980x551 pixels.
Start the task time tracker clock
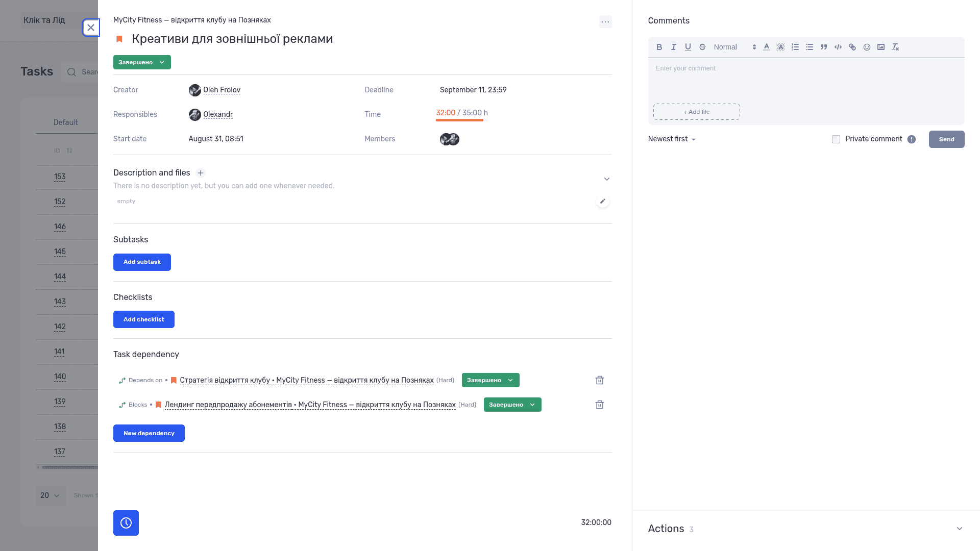(x=126, y=523)
